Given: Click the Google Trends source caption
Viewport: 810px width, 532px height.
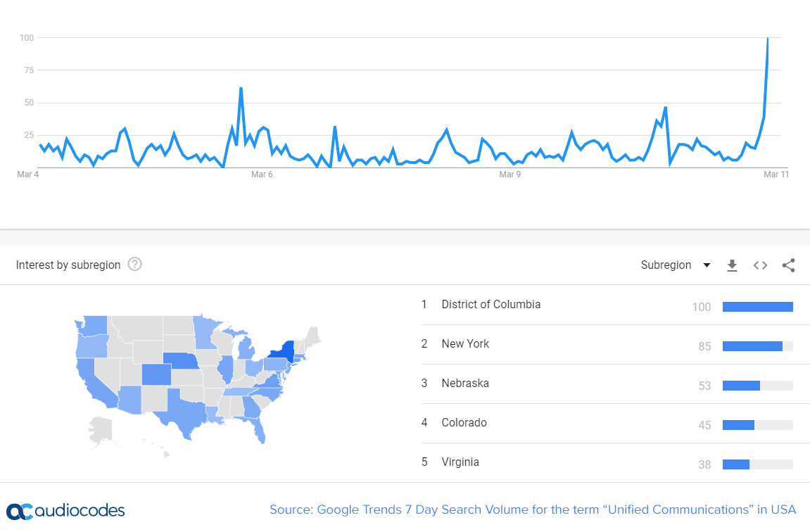Looking at the screenshot, I should pyautogui.click(x=533, y=509).
